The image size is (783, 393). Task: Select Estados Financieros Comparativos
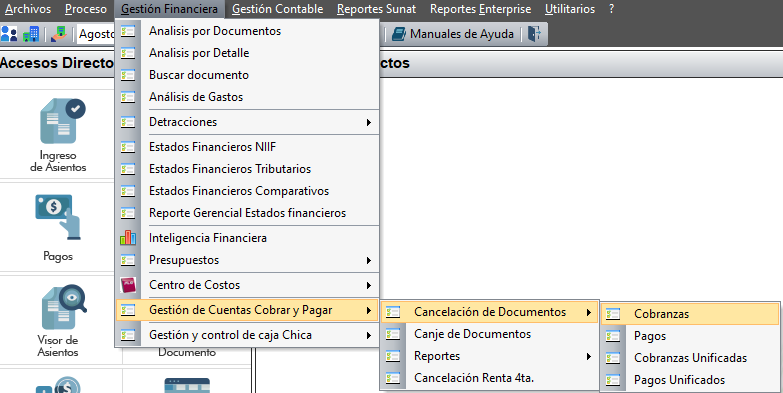tap(247, 191)
